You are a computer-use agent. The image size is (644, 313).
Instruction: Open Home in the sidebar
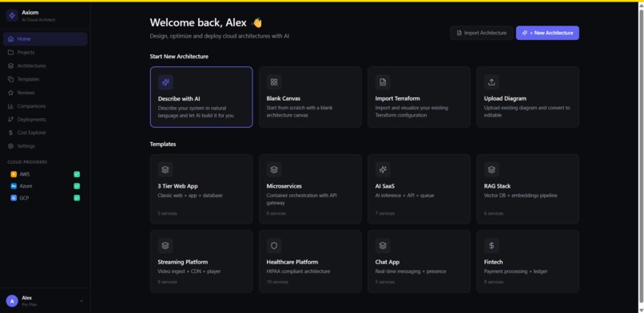pos(46,39)
